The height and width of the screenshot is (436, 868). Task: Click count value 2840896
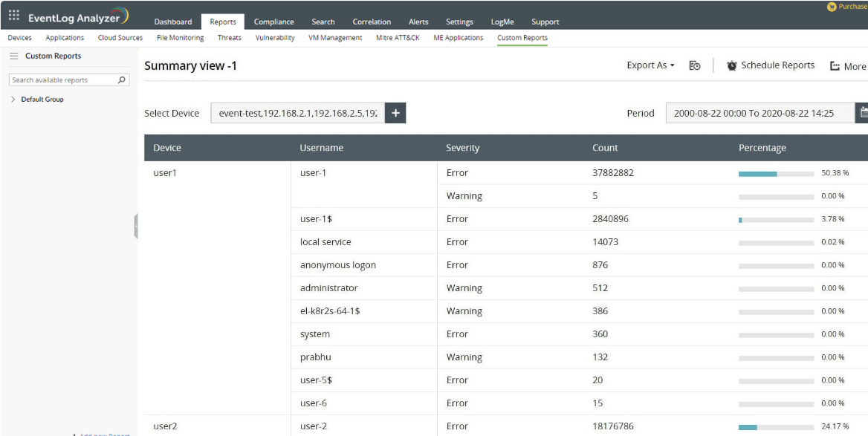pos(611,218)
